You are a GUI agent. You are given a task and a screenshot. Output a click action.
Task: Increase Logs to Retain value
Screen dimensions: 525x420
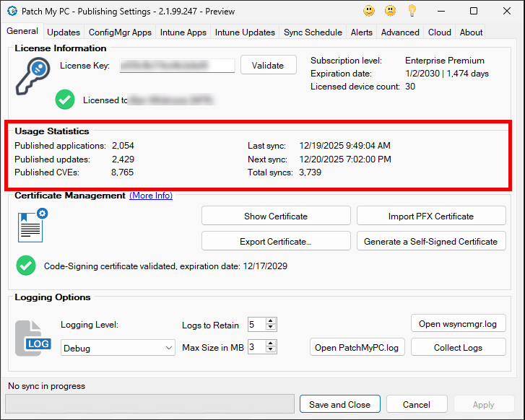(271, 321)
